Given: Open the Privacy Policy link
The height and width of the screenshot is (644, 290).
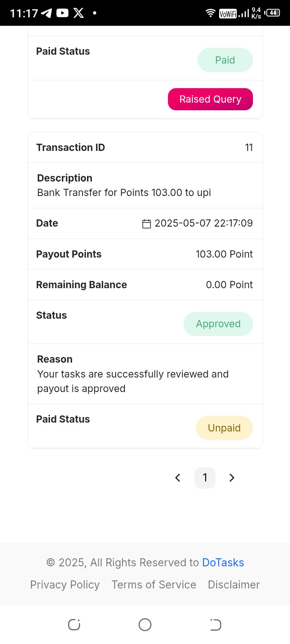Looking at the screenshot, I should (x=65, y=584).
